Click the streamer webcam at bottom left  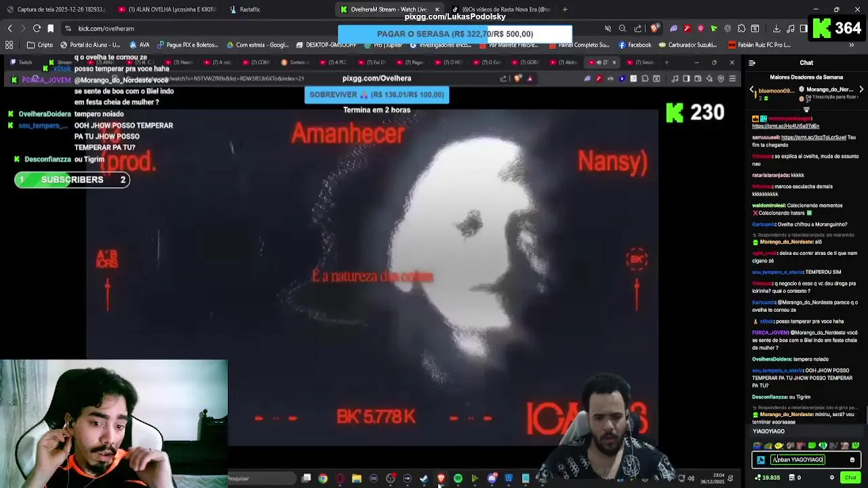tap(114, 424)
